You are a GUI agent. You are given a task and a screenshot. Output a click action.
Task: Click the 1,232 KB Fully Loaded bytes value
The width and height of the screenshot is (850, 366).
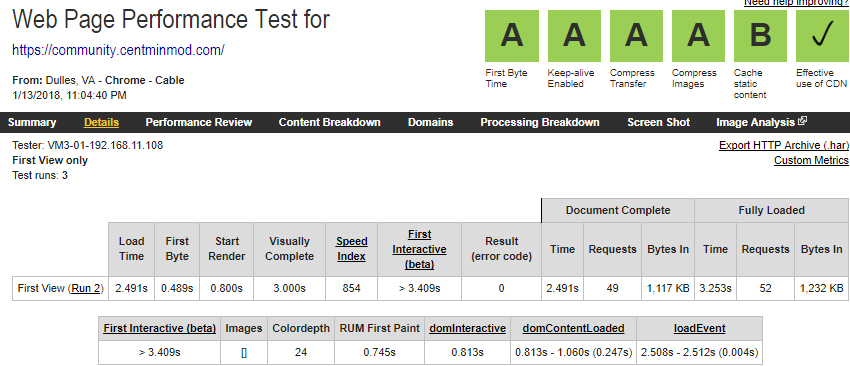coord(821,288)
